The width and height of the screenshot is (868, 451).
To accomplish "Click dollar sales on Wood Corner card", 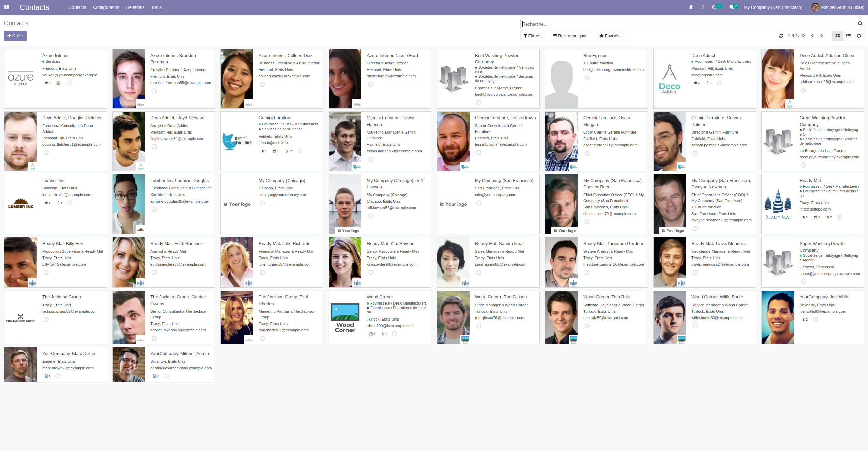I will click(384, 334).
